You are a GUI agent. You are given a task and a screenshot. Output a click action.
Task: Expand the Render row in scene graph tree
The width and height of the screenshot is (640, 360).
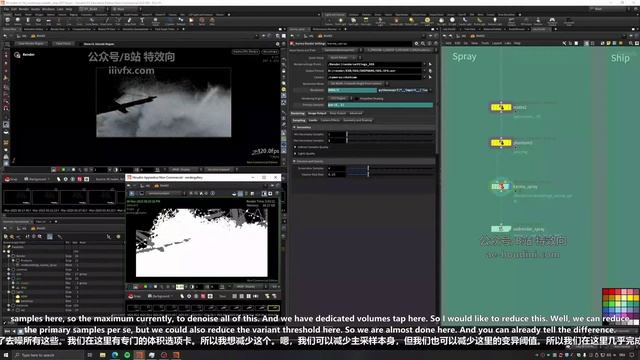point(9,256)
